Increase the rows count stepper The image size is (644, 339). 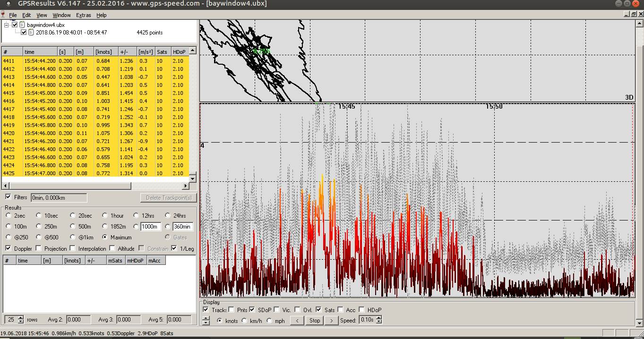(x=20, y=317)
